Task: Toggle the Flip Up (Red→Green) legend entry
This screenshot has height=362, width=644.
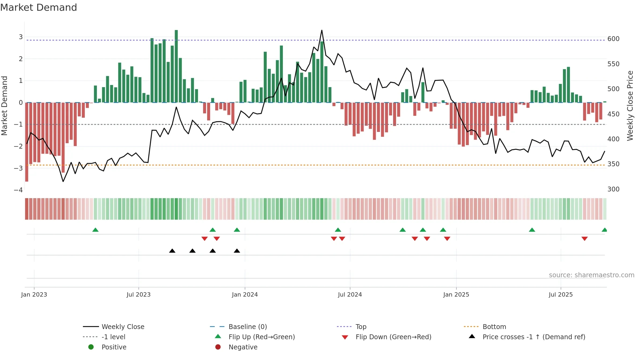Action: coord(255,337)
